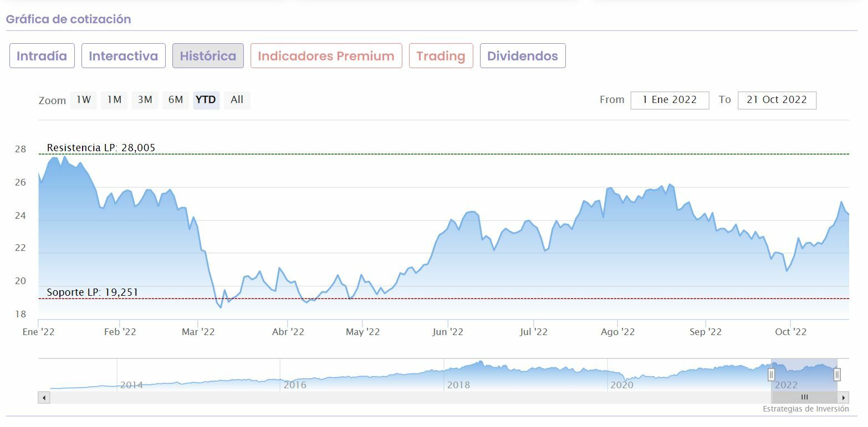Click the left range handle in the navigator
868x427 pixels.
click(x=771, y=375)
